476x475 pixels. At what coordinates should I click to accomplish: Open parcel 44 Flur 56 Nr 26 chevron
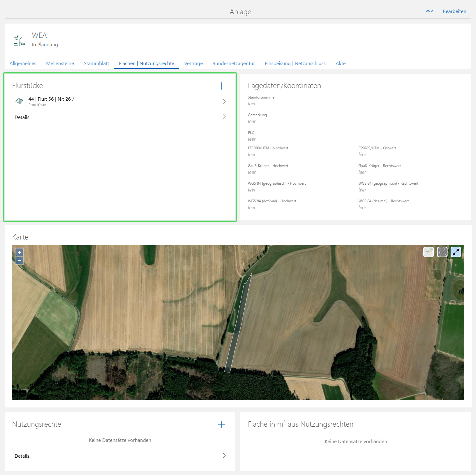(x=224, y=101)
